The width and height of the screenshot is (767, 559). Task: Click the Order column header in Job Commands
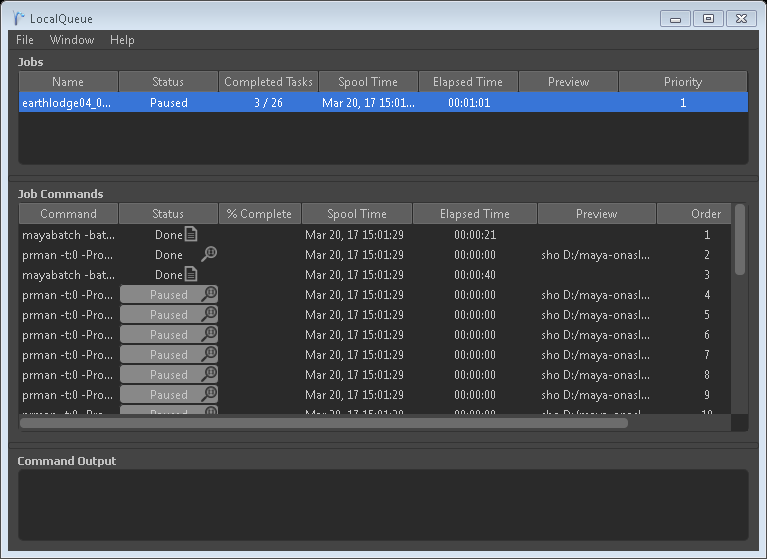(705, 214)
